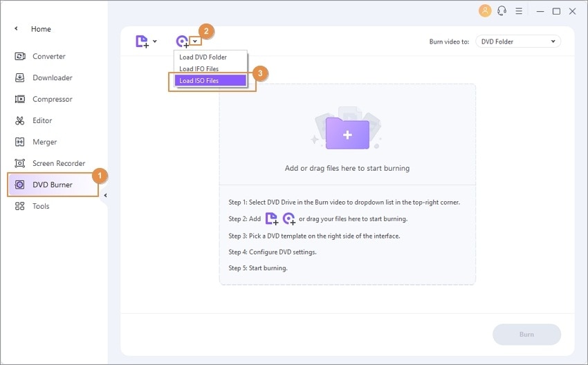Collapse the sidebar with the arrow handle
Screen dimensions: 588x365
tap(105, 195)
